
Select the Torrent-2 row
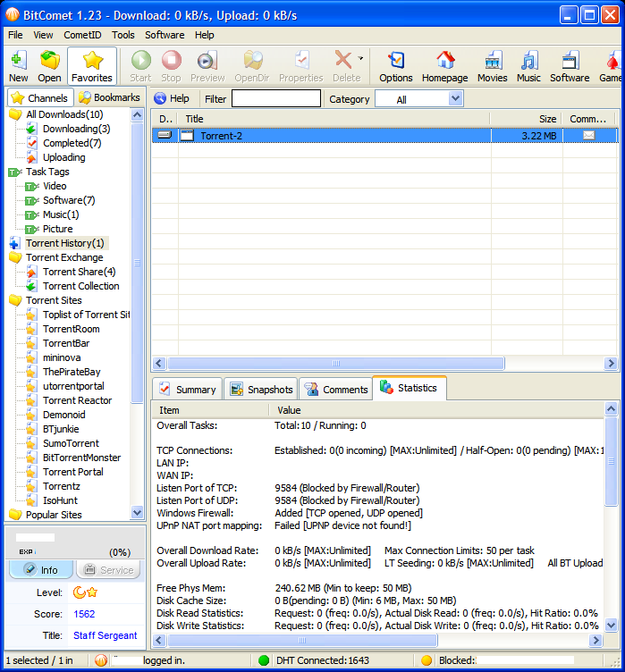(384, 136)
